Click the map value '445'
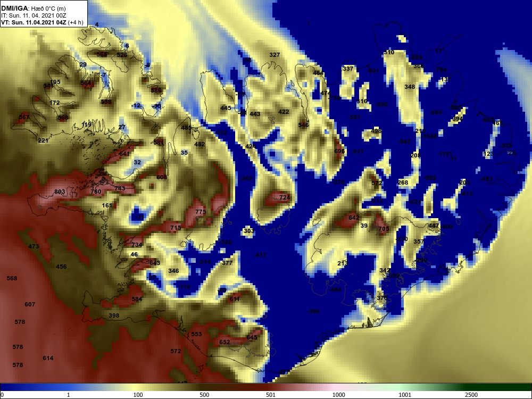The height and width of the screenshot is (399, 532). coord(226,108)
